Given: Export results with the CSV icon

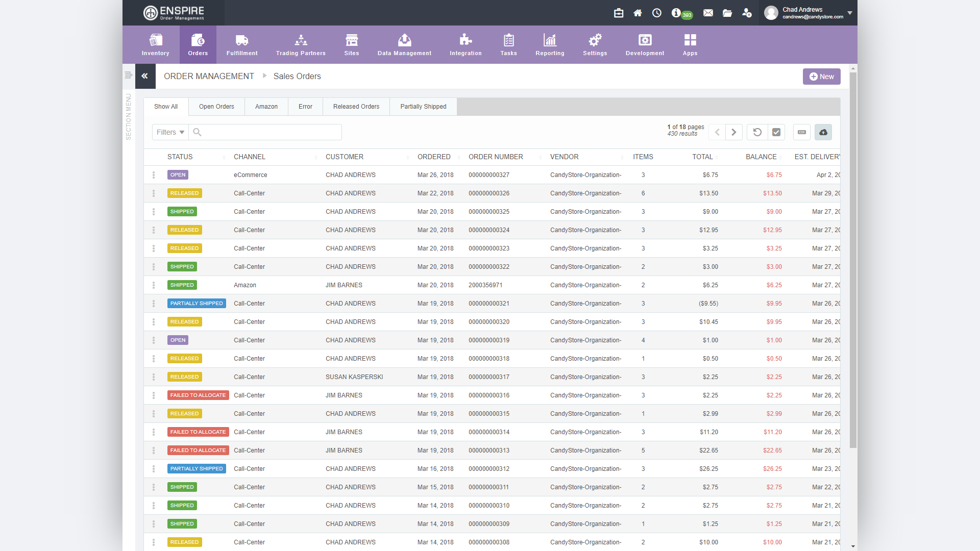Looking at the screenshot, I should click(x=802, y=132).
